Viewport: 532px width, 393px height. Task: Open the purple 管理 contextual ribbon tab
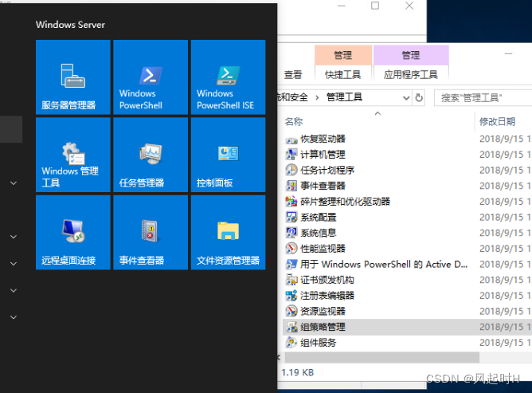(411, 55)
